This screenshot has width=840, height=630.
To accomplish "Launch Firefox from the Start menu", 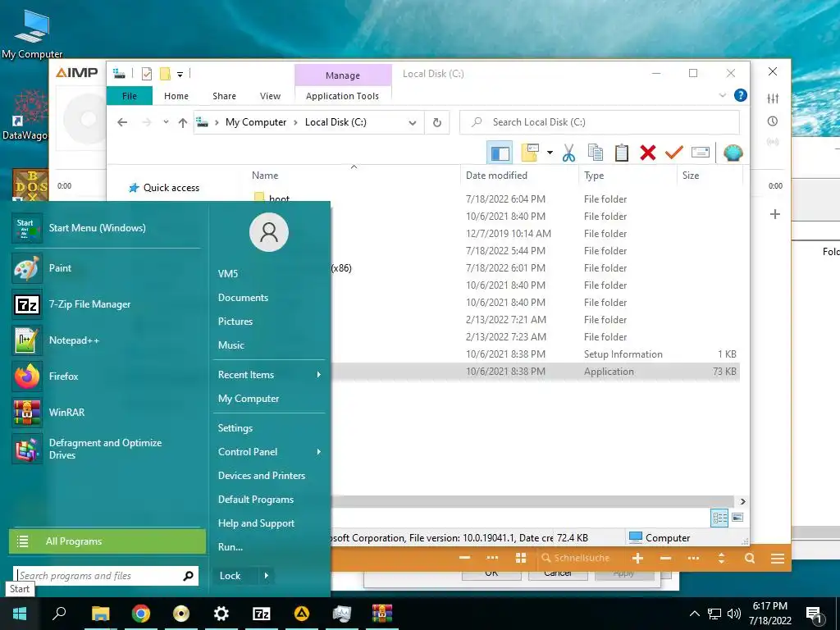I will point(107,376).
